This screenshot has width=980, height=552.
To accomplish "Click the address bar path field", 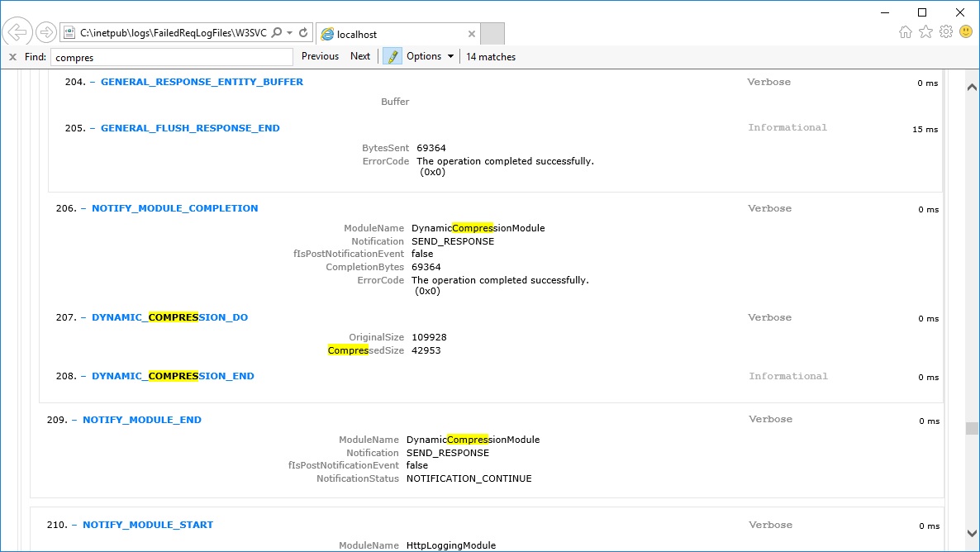I will (174, 32).
